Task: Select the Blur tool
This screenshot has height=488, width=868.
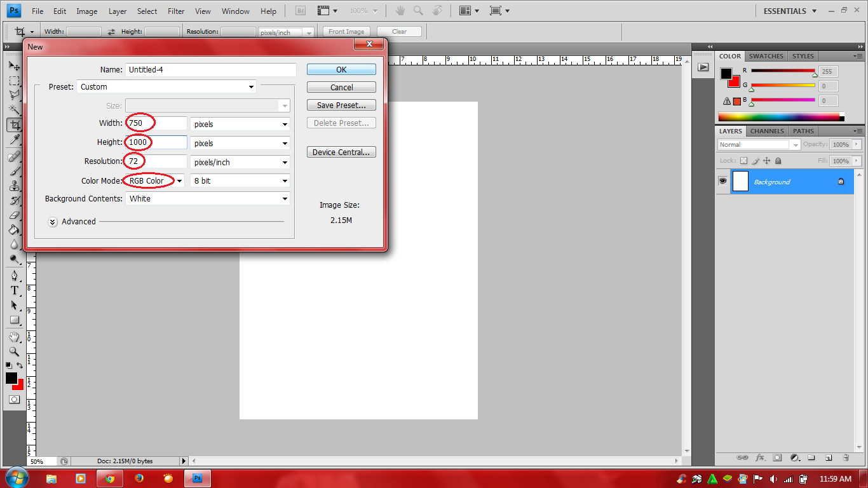Action: [x=14, y=245]
